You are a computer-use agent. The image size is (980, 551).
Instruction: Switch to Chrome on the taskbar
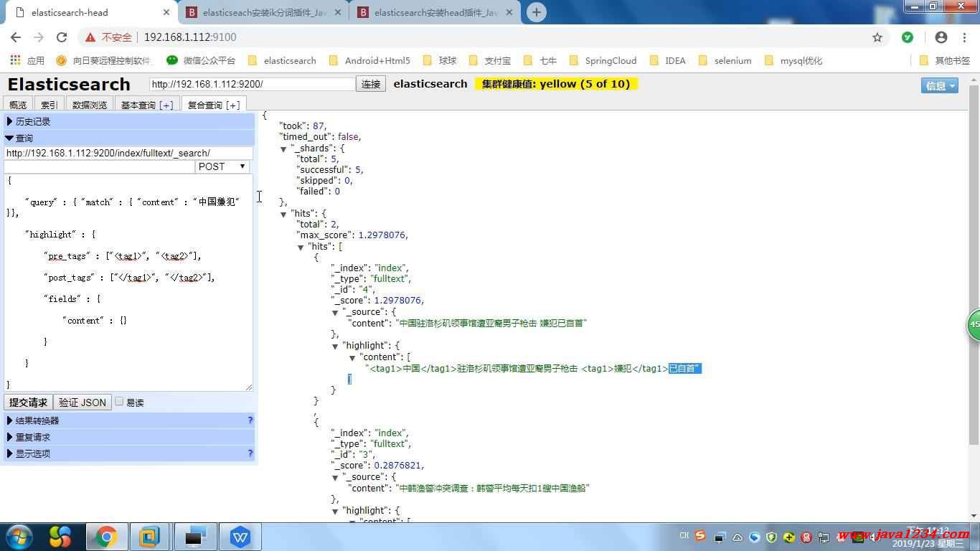tap(106, 537)
